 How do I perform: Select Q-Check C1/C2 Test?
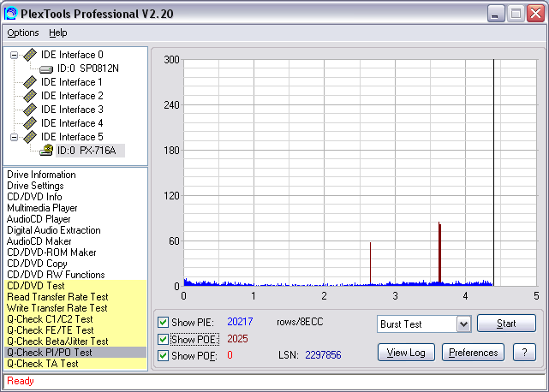pyautogui.click(x=75, y=319)
